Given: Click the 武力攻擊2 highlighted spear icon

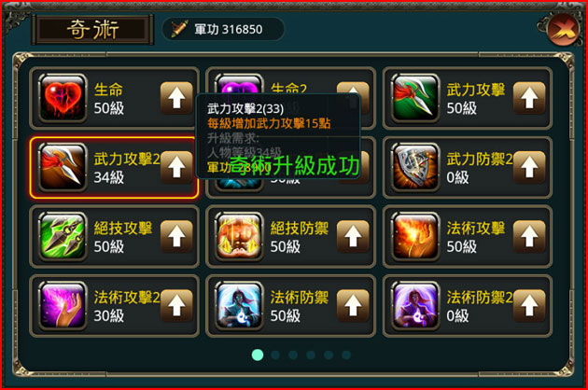Looking at the screenshot, I should (63, 167).
